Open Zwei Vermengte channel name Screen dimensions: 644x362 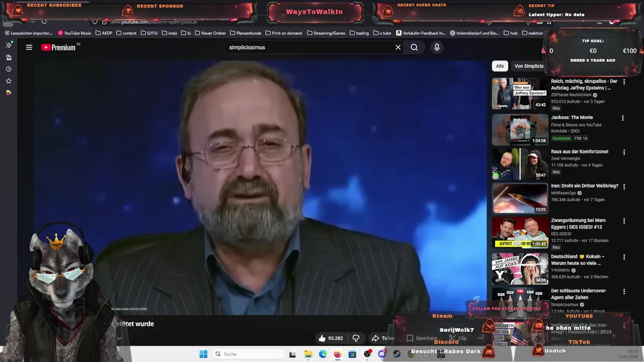point(566,158)
